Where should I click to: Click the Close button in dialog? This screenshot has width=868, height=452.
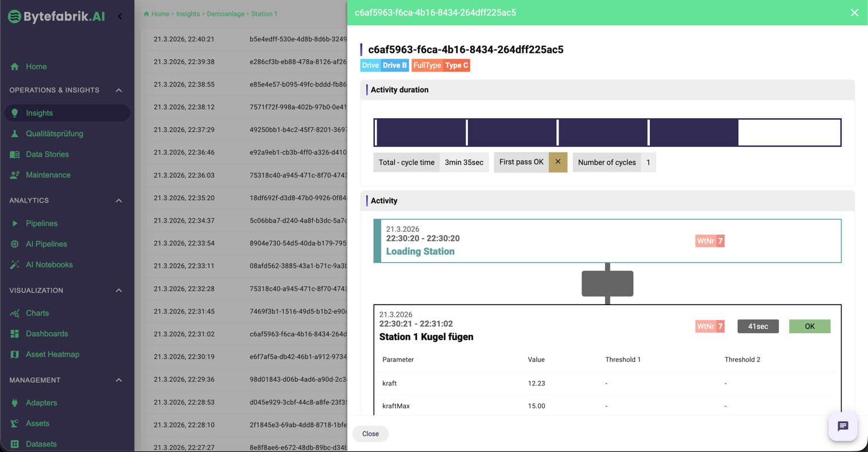370,434
